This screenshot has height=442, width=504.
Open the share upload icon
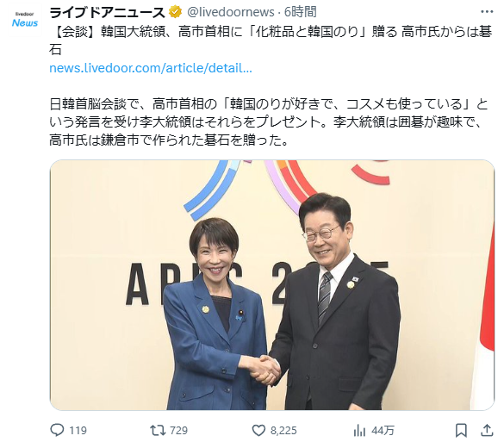click(488, 430)
